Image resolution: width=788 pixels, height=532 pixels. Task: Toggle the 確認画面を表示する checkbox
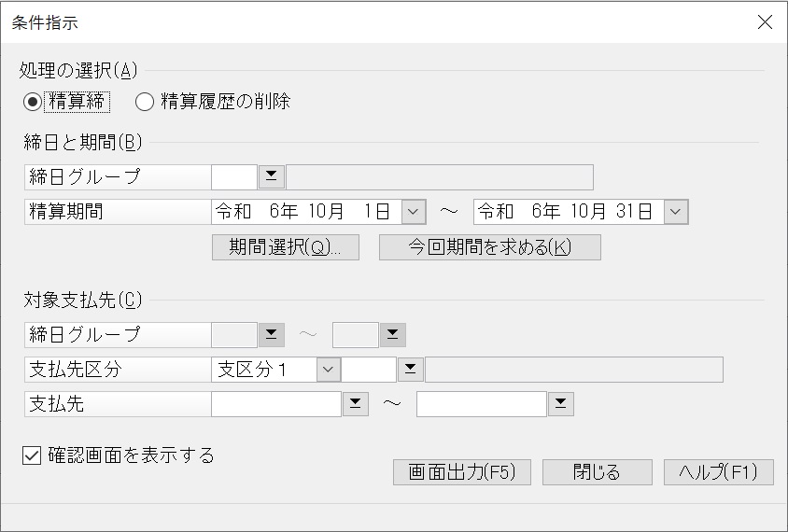click(x=32, y=455)
